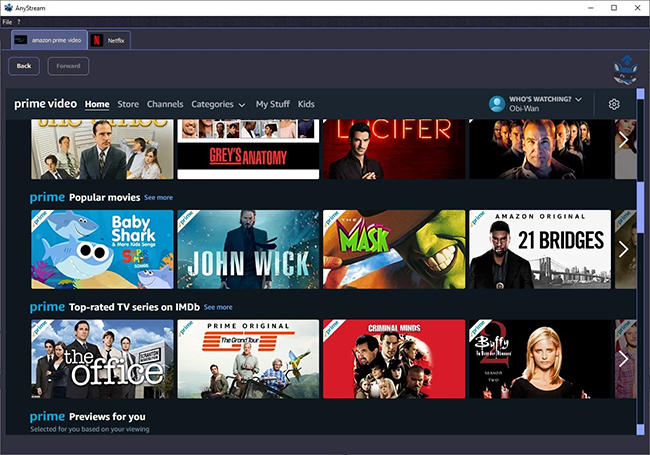Open the Prime Video settings gear

point(614,104)
